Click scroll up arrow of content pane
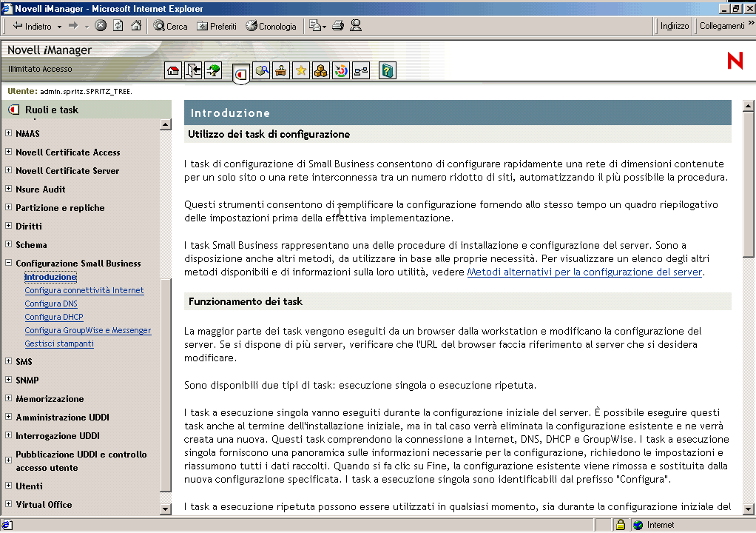 coord(749,106)
